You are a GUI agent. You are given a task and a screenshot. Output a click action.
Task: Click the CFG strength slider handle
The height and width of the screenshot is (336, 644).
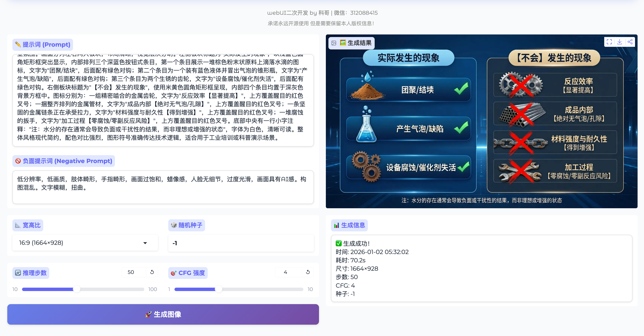tap(219, 289)
